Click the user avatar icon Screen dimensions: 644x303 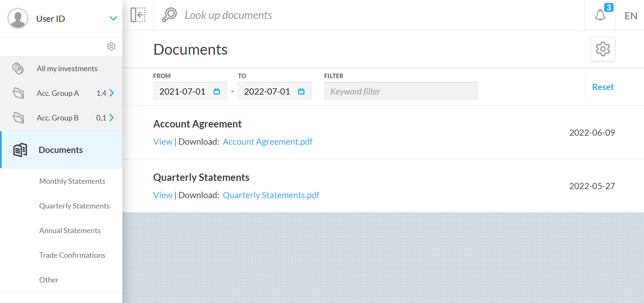tap(18, 19)
